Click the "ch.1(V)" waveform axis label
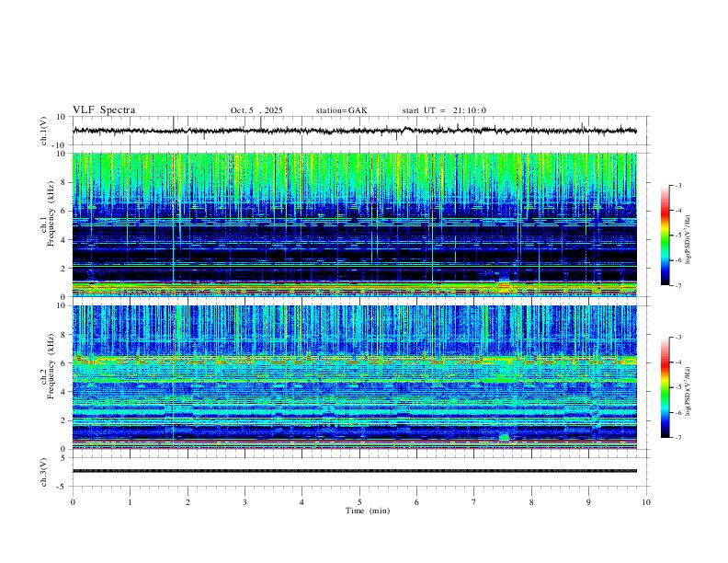Image resolution: width=728 pixels, height=563 pixels. click(44, 131)
